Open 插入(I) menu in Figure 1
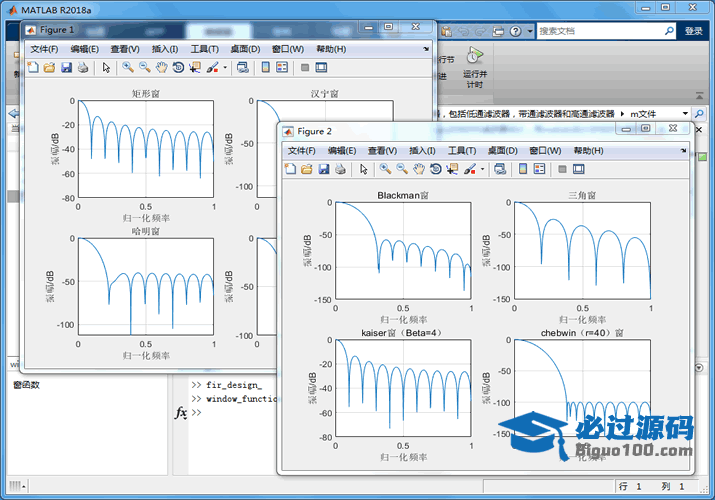Image resolution: width=715 pixels, height=500 pixels. pyautogui.click(x=165, y=49)
